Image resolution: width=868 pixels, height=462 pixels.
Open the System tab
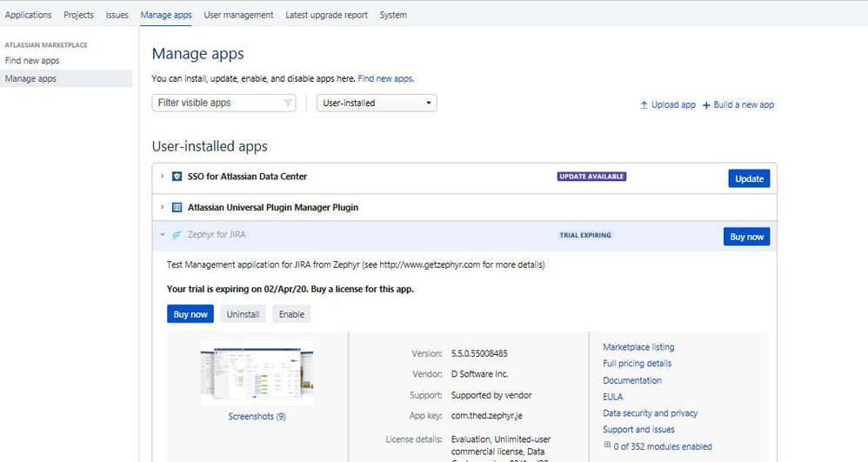tap(393, 15)
